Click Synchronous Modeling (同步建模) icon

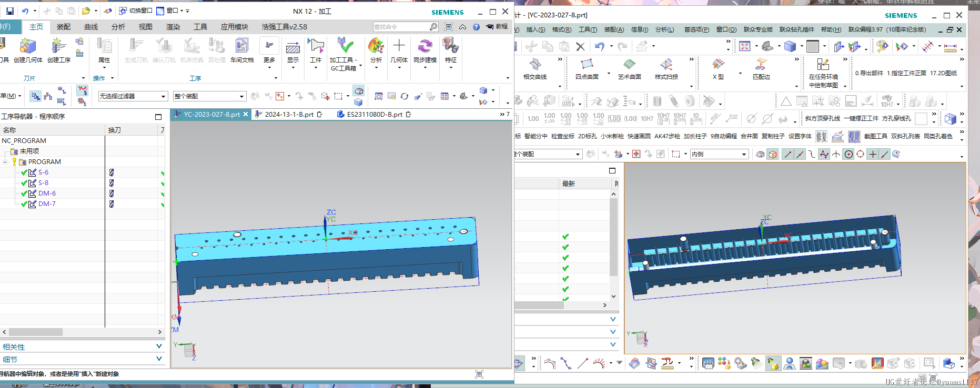point(425,46)
